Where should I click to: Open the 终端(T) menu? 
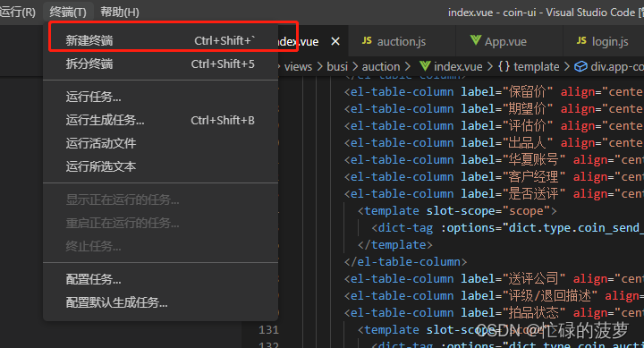[68, 12]
